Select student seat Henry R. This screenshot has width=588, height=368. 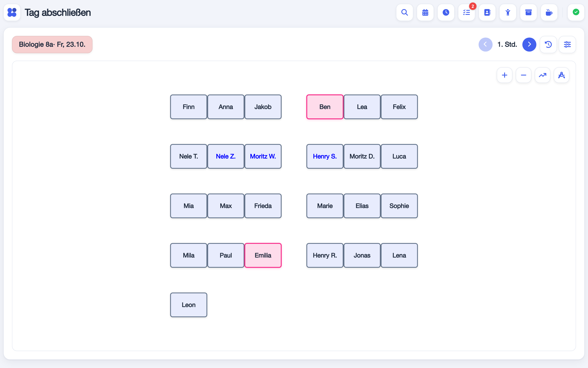325,255
